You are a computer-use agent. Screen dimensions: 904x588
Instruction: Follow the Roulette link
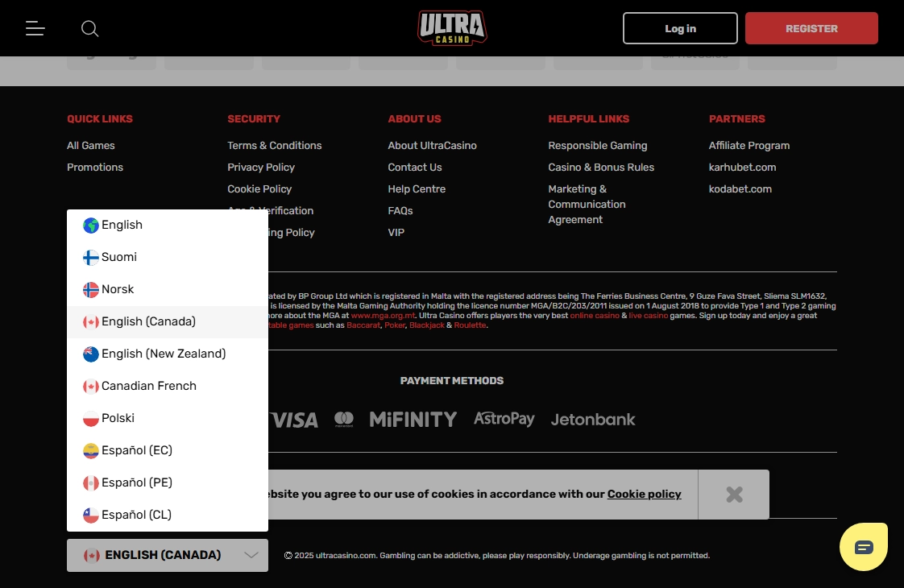470,325
